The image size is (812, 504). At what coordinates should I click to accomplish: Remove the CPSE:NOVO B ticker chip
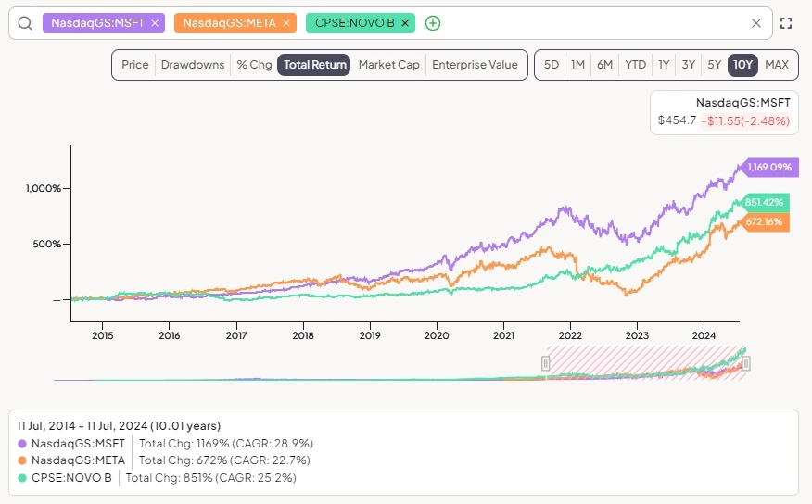405,23
